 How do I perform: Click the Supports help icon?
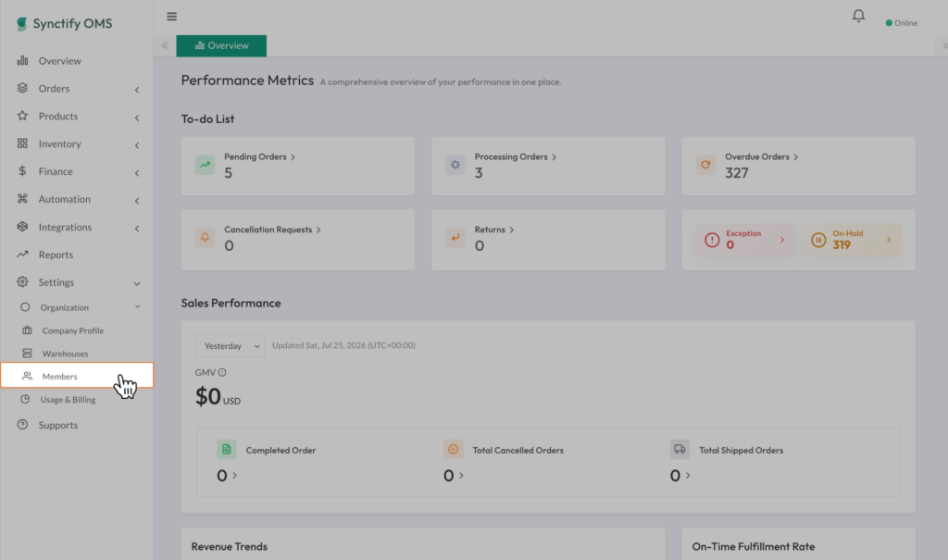(22, 425)
